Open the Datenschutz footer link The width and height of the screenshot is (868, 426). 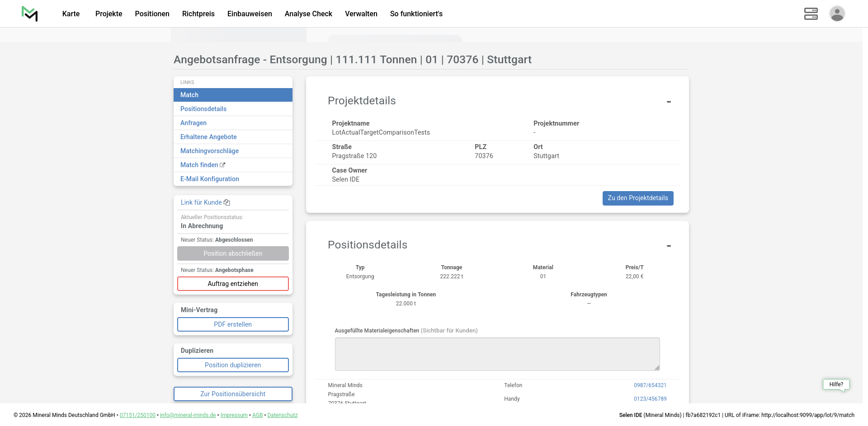pyautogui.click(x=282, y=415)
